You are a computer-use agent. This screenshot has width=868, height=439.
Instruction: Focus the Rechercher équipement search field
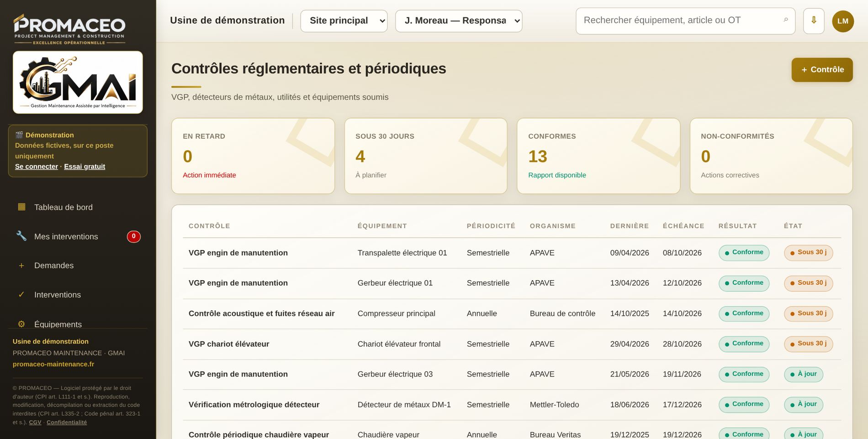[x=685, y=21]
